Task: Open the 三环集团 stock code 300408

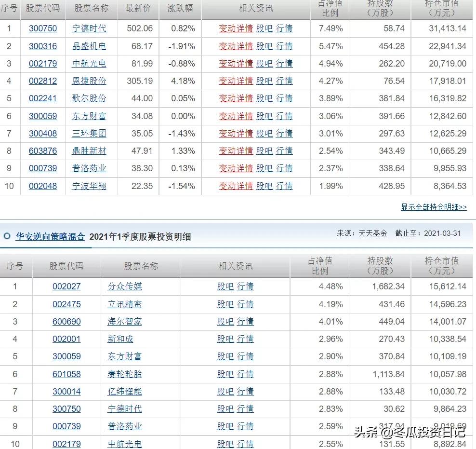Action: click(43, 134)
